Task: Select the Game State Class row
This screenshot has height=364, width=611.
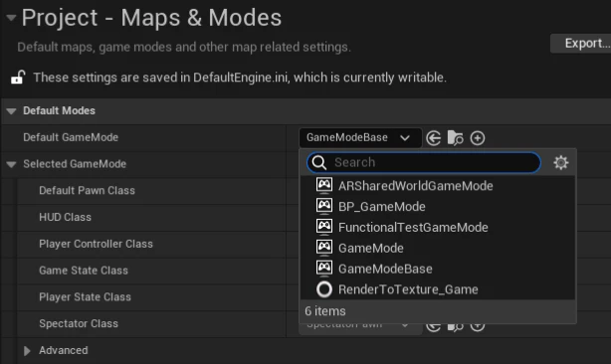Action: [x=151, y=271]
